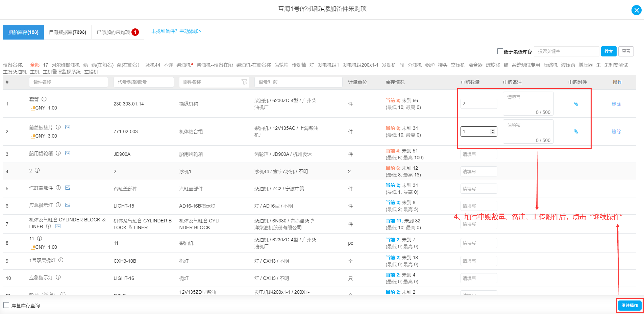Click price icon in row 8 CNY 1.00
The height and width of the screenshot is (314, 644).
[x=33, y=247]
